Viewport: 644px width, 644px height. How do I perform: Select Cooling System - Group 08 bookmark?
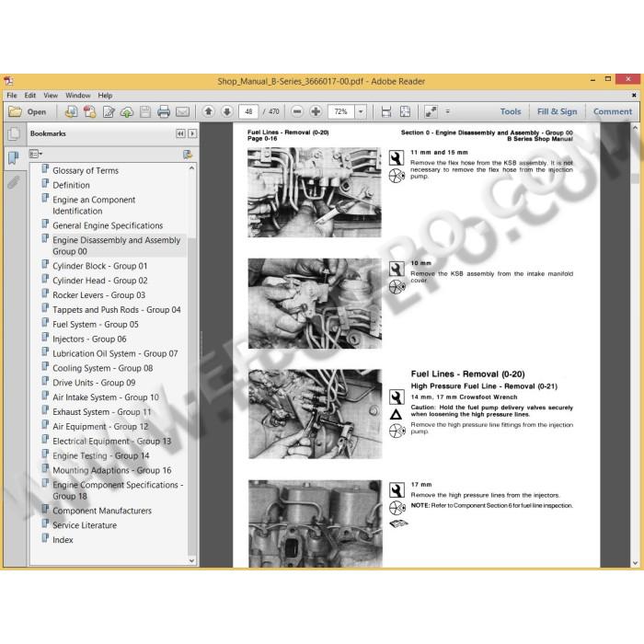point(103,368)
